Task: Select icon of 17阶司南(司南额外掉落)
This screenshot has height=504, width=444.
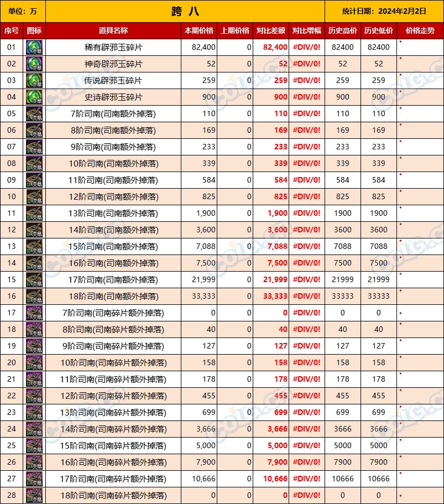Action: (34, 279)
